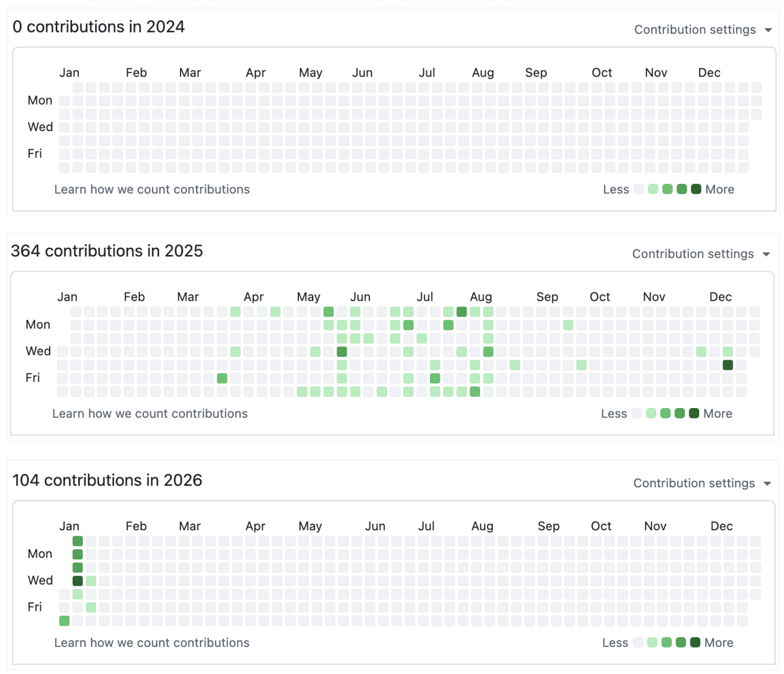
Task: Click darkest green legend swatch in 2024 graph
Action: click(696, 189)
